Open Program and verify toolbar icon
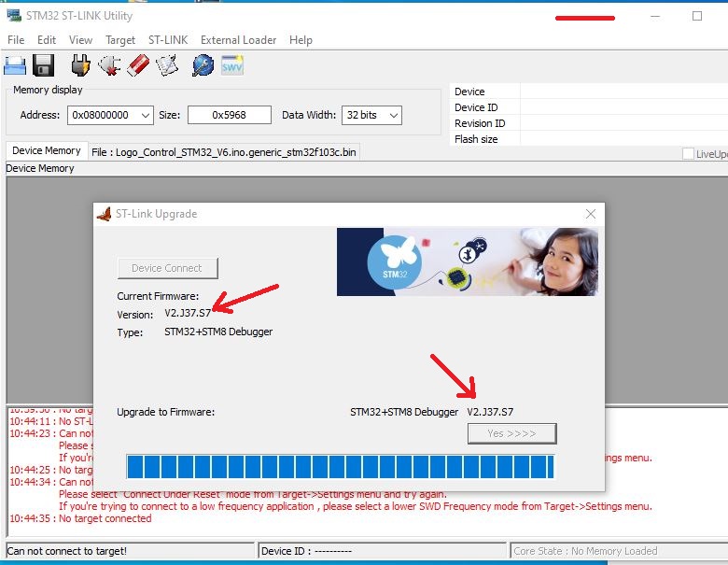The image size is (728, 565). coord(167,65)
